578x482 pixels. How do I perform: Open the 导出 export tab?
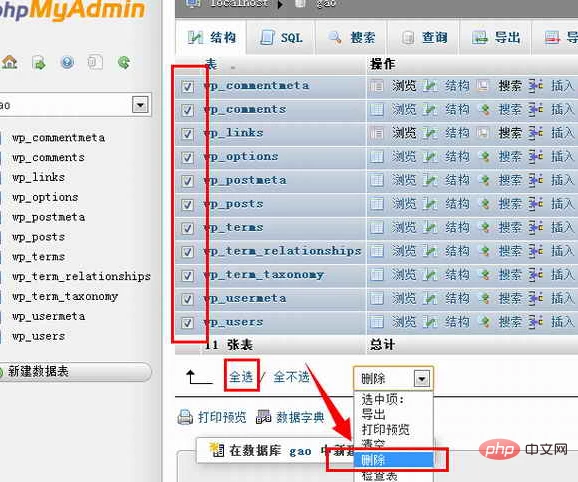click(495, 38)
